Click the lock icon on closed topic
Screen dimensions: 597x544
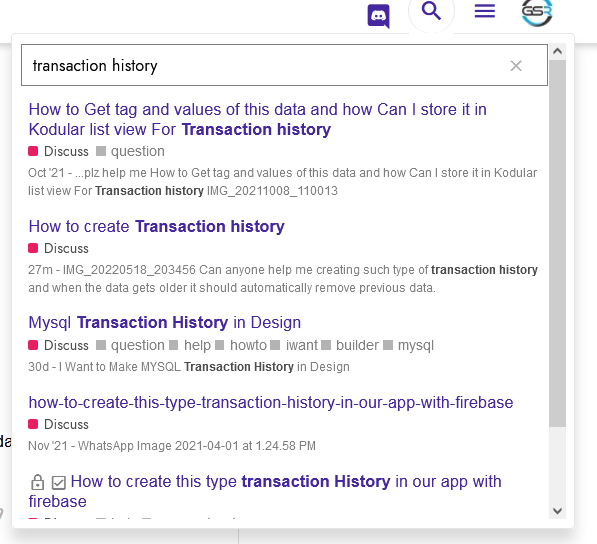tap(37, 482)
